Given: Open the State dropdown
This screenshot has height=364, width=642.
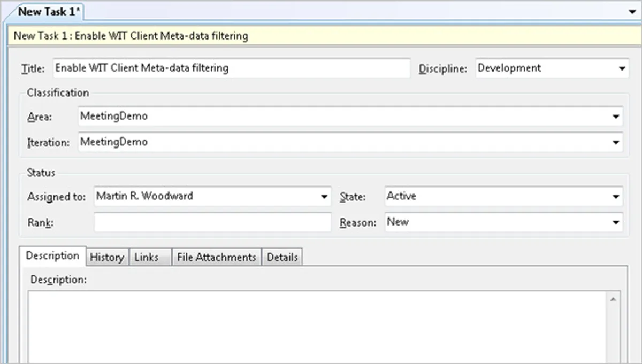Looking at the screenshot, I should click(616, 196).
